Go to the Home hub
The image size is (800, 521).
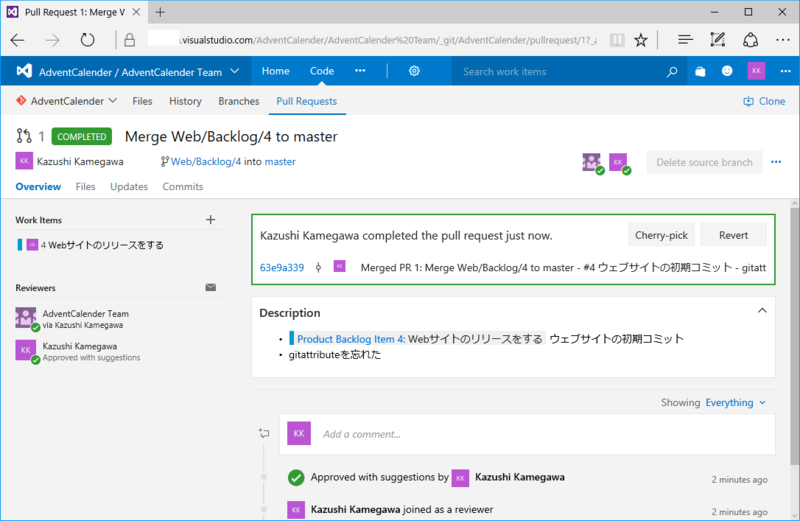(x=276, y=71)
